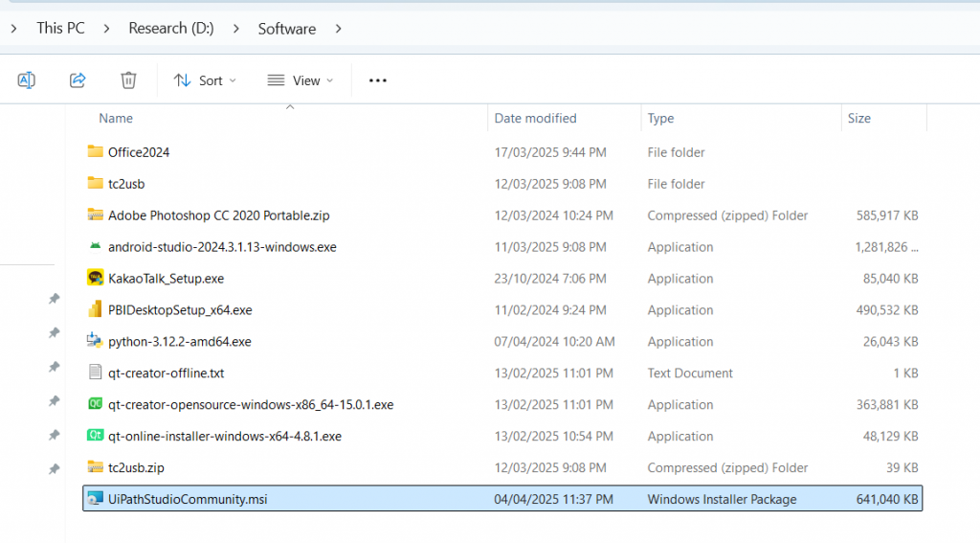This screenshot has width=980, height=543.
Task: Click the 04/04/2025 11:37 PM date cell
Action: click(x=554, y=499)
